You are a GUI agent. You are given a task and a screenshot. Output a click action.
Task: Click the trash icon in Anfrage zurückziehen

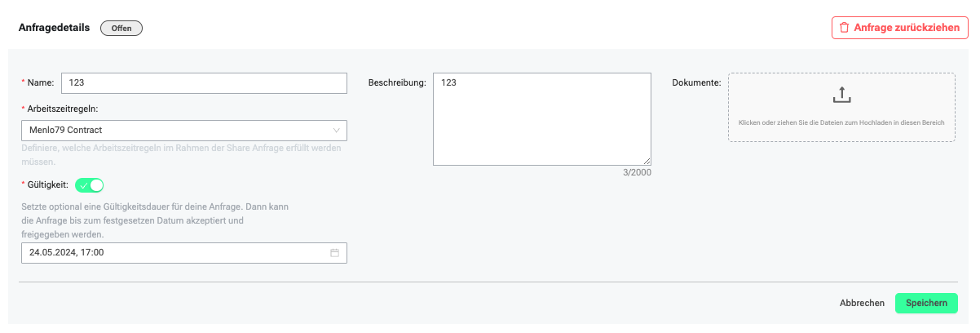(x=844, y=27)
